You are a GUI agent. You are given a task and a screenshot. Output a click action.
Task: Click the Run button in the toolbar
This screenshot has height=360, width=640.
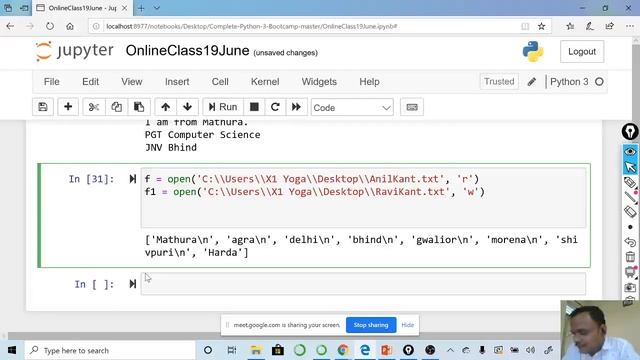223,107
